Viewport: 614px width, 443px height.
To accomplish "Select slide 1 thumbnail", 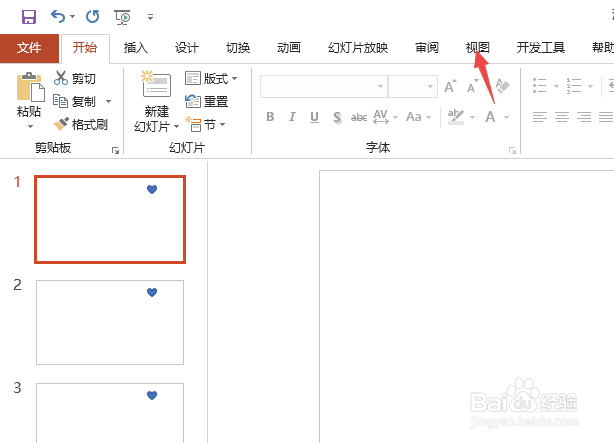I will (110, 219).
